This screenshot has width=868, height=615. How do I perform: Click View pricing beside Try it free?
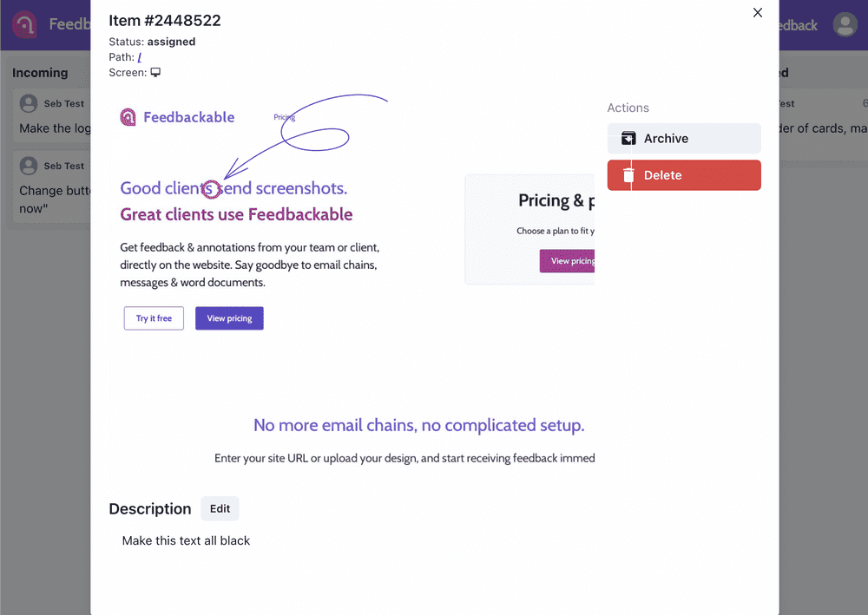coord(229,318)
